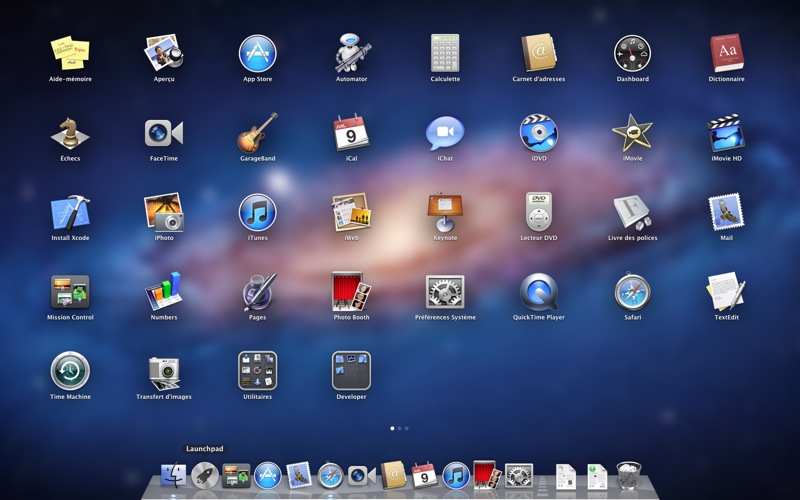Open System Preferences gear in the Dock
The width and height of the screenshot is (800, 500).
point(519,476)
